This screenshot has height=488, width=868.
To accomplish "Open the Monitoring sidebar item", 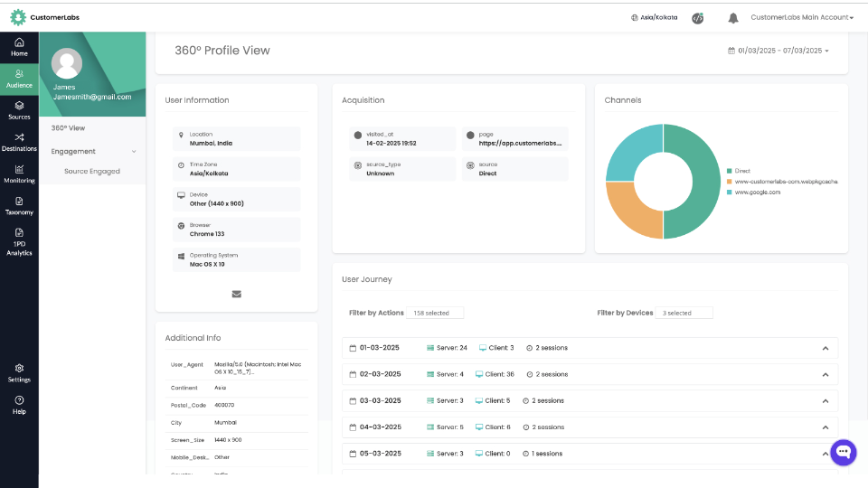I will [x=19, y=174].
